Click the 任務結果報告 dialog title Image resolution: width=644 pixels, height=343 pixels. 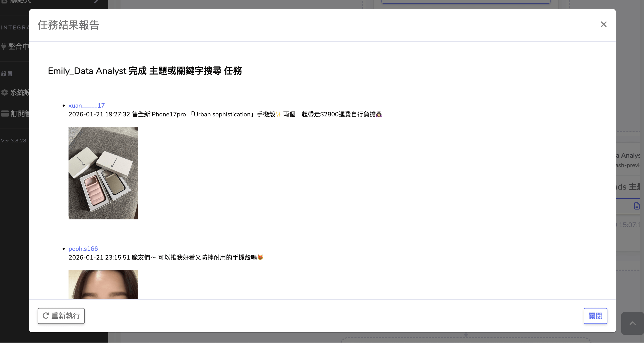(x=68, y=25)
